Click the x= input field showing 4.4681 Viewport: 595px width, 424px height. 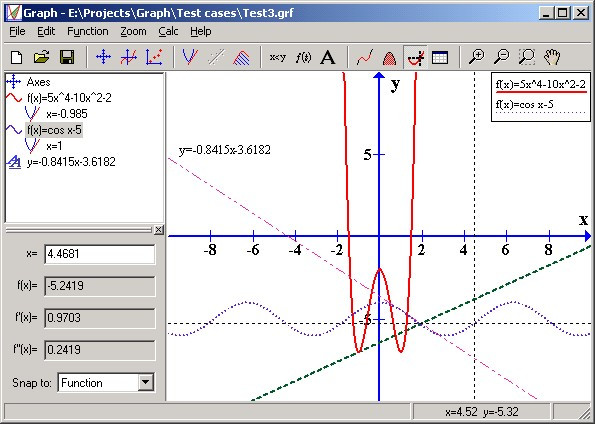pyautogui.click(x=100, y=254)
